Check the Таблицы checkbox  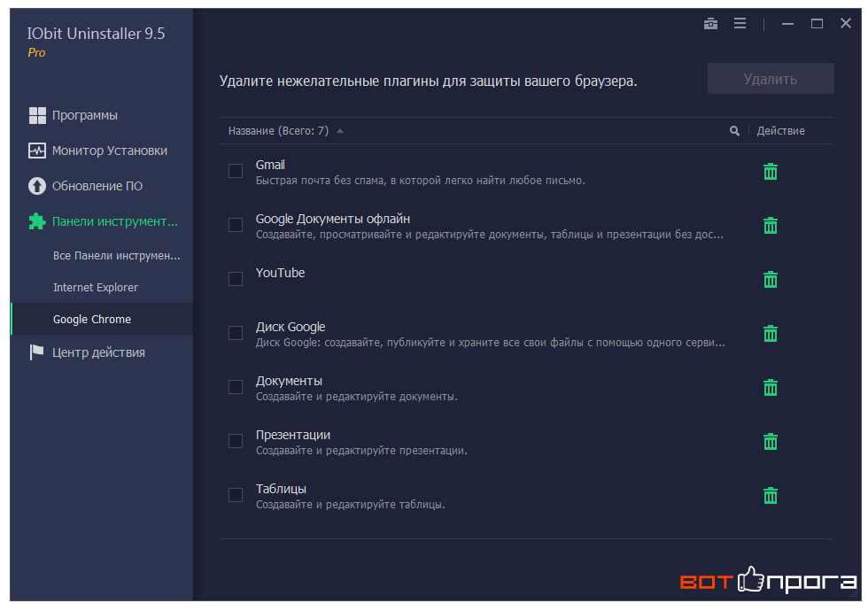[236, 495]
